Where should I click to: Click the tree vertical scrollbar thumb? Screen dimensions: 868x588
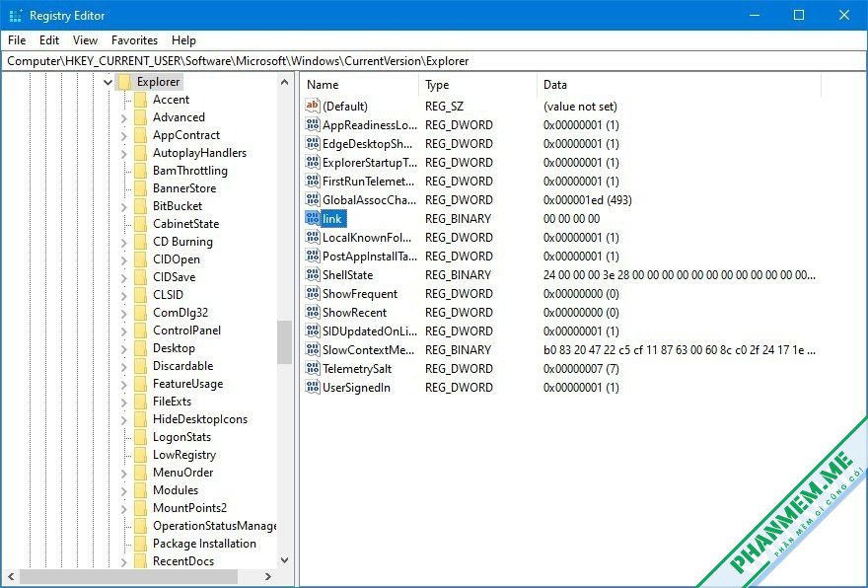click(x=284, y=341)
